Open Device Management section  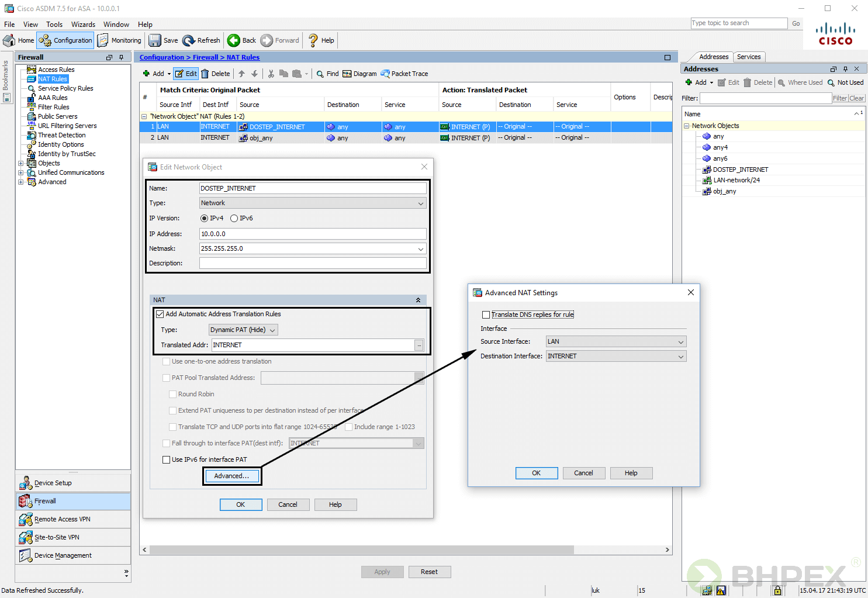point(73,555)
